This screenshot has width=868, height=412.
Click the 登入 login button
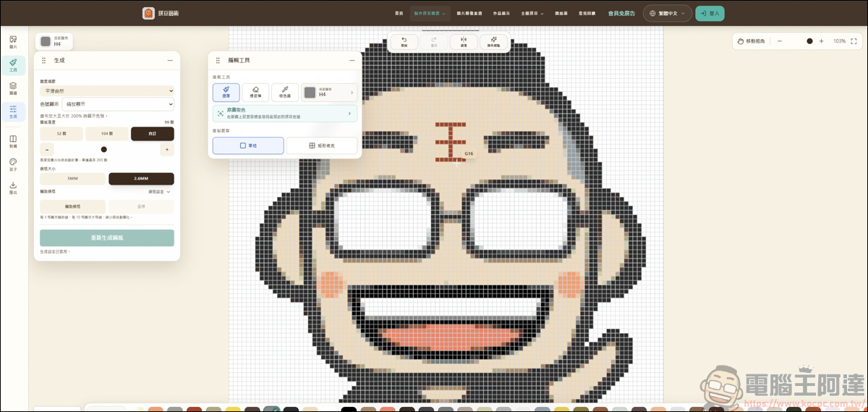[x=710, y=13]
